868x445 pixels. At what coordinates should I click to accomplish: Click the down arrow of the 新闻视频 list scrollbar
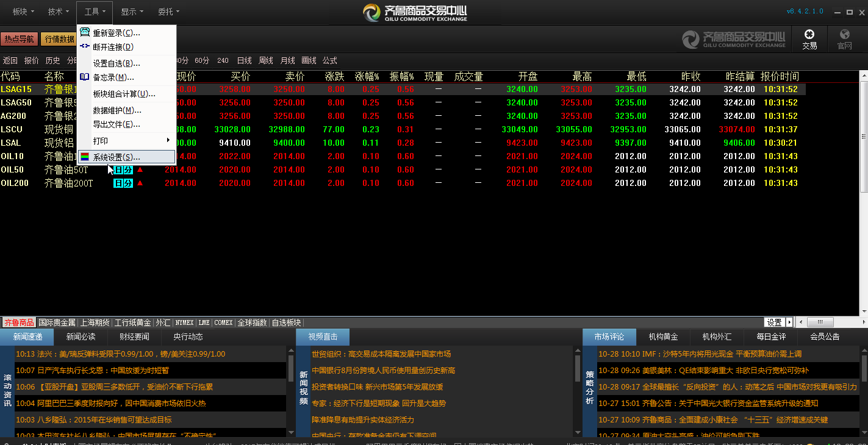577,434
